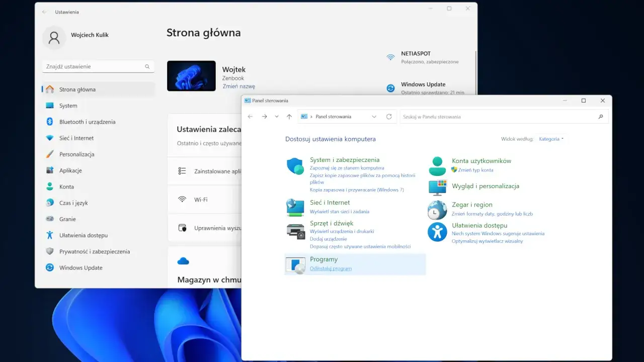The image size is (644, 362).
Task: Click the Ułatwienia dostępu icon in Panel sterowania
Action: click(x=437, y=232)
